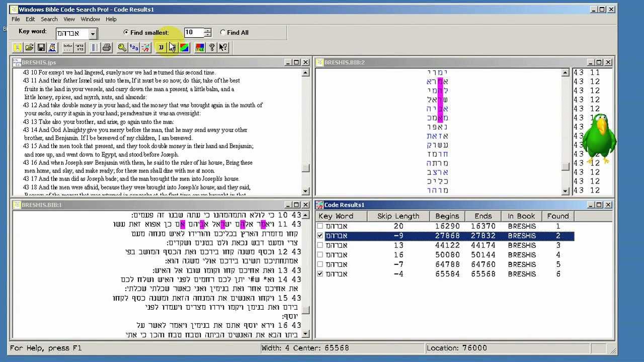Screen dimensions: 644x362
Task: Click status bar text 'Width: 4 Center: 65568'
Action: (305, 348)
